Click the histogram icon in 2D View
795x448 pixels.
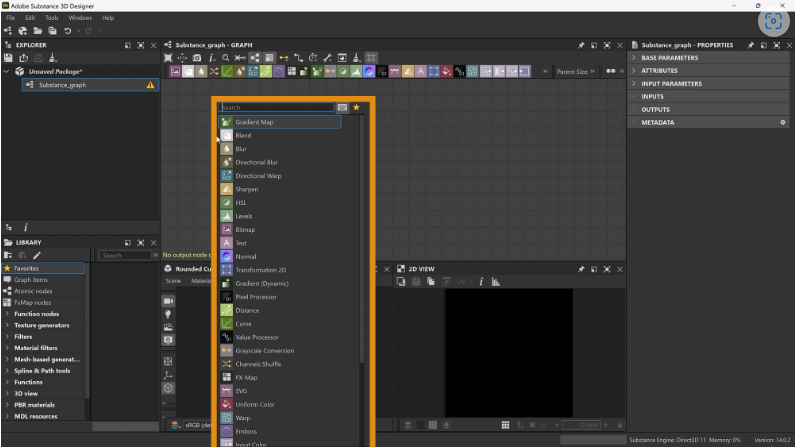tap(496, 282)
